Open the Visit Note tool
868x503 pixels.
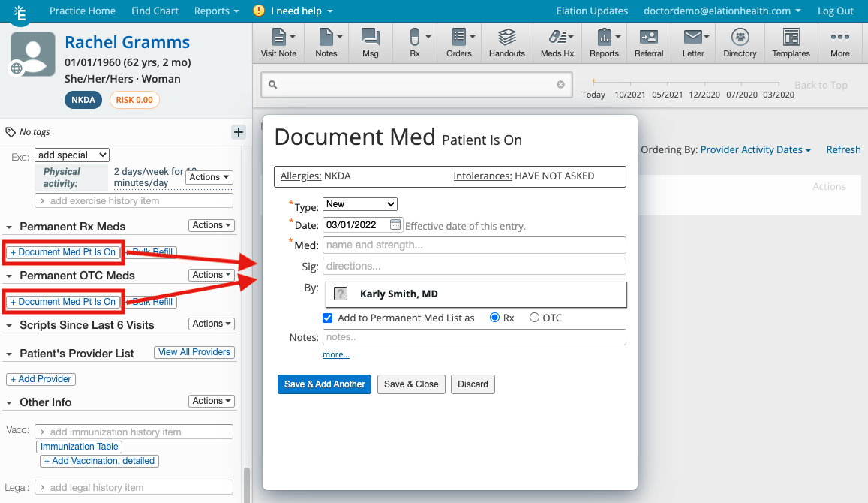tap(278, 41)
